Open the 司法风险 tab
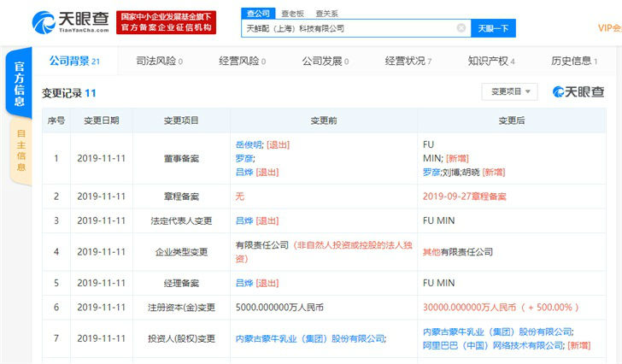The height and width of the screenshot is (364, 622). pyautogui.click(x=159, y=62)
